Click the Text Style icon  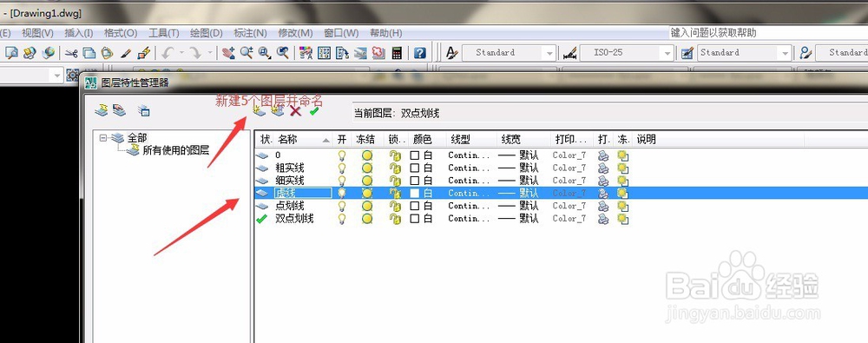click(451, 53)
